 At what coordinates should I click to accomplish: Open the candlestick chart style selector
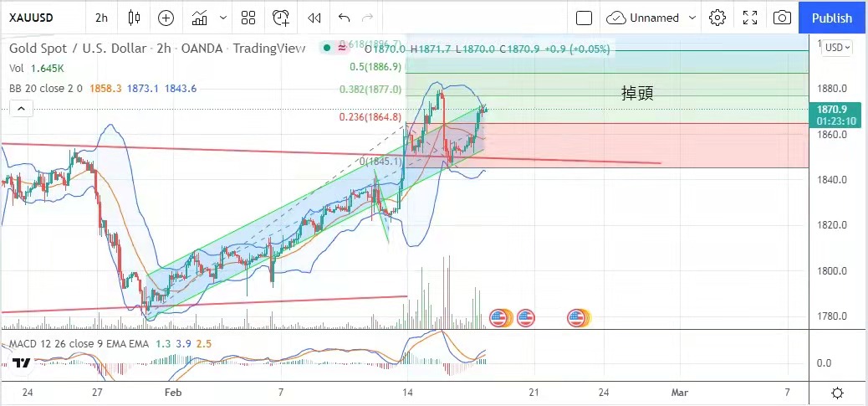[135, 18]
